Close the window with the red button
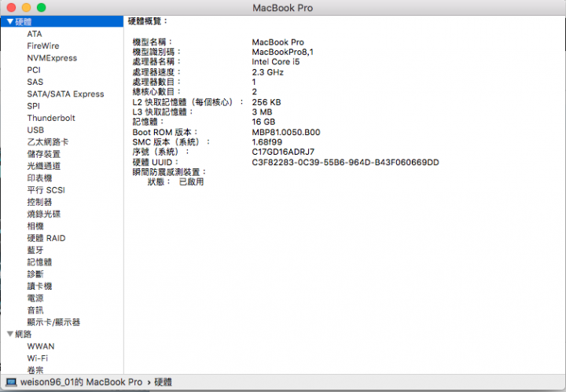Viewport: 566px width, 392px height. pyautogui.click(x=11, y=7)
